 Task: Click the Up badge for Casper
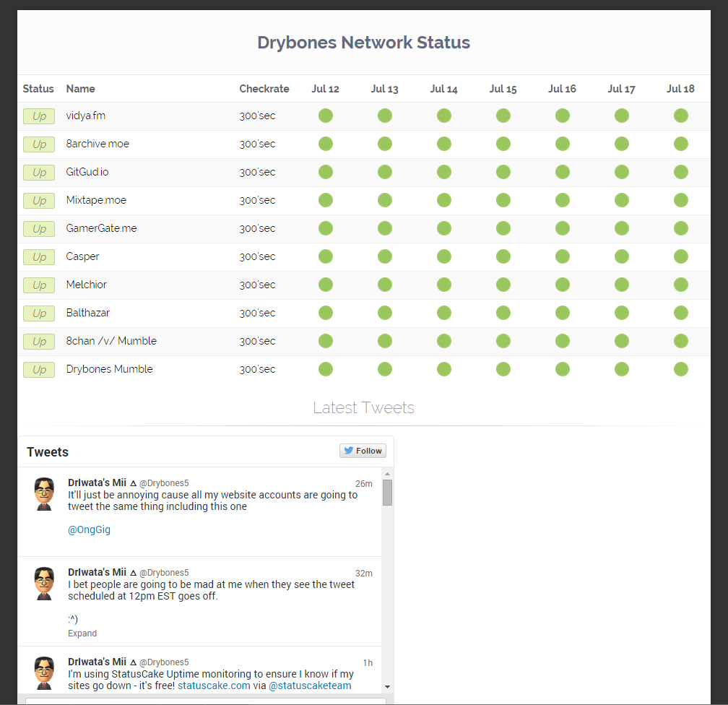pyautogui.click(x=39, y=257)
